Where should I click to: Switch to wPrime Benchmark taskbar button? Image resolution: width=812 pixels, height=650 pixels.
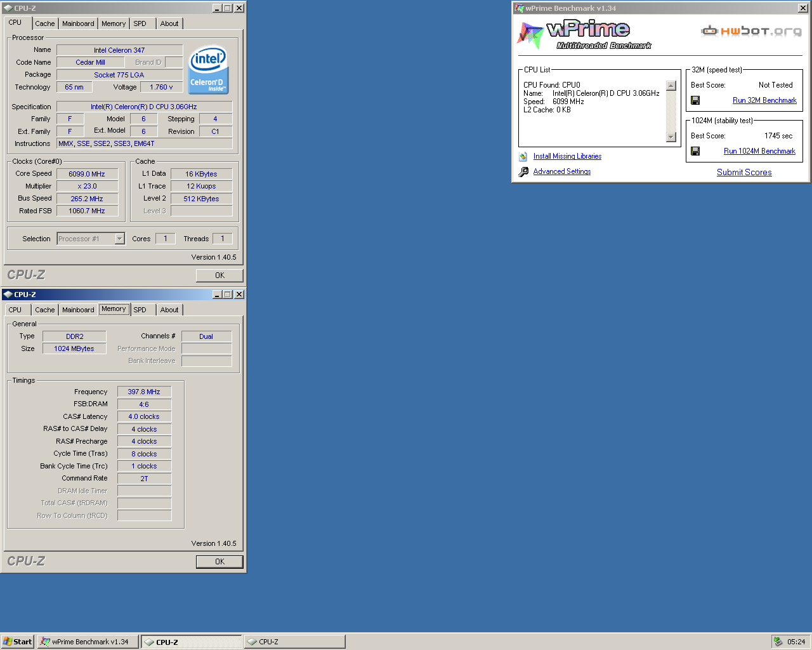pos(88,642)
